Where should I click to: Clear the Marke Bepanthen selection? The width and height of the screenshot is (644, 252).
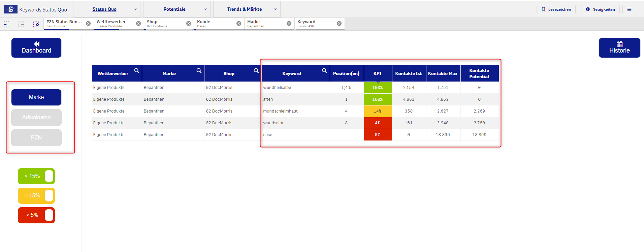[289, 24]
